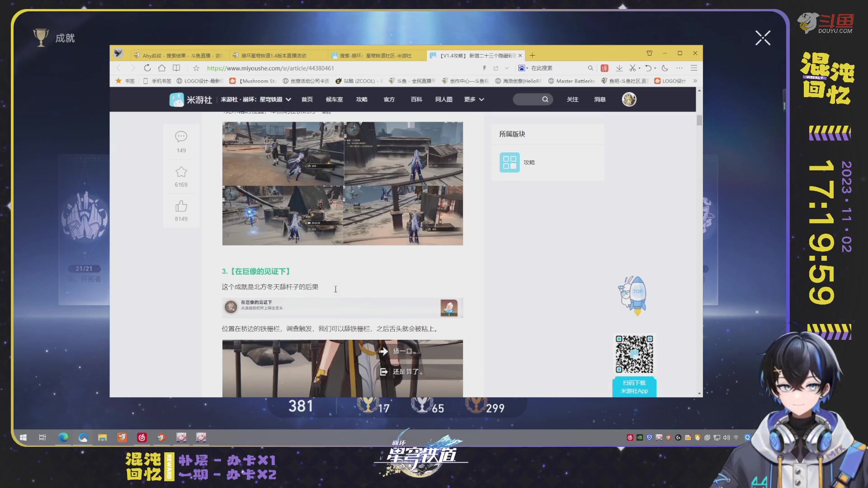Viewport: 868px width, 488px height.
Task: Click the comments bubble icon showing 149
Action: (x=181, y=136)
